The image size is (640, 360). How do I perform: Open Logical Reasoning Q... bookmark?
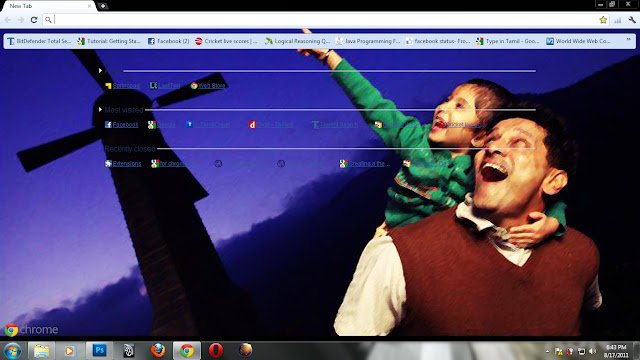(297, 41)
